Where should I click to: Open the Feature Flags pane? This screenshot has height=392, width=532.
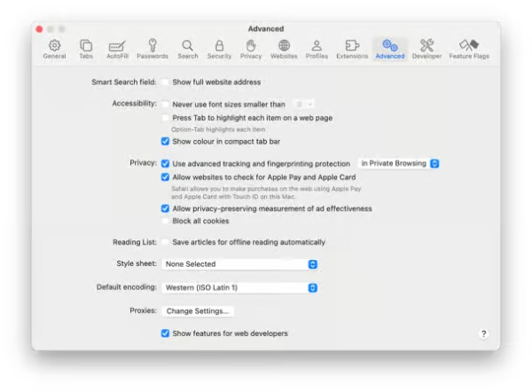(x=469, y=50)
